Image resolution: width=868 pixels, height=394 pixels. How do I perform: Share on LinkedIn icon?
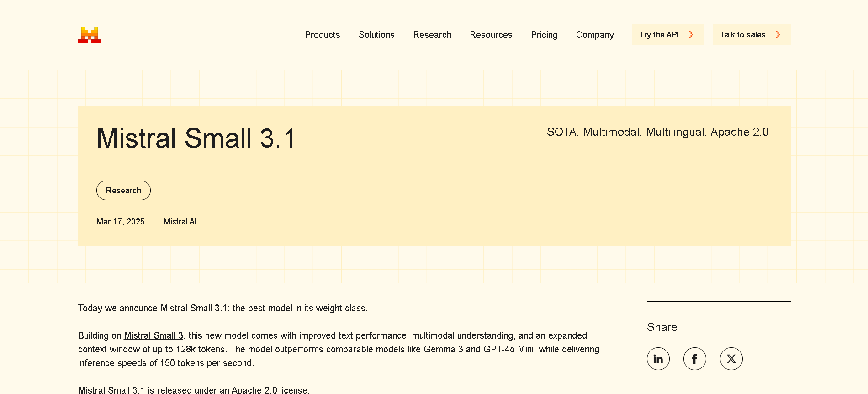tap(658, 359)
